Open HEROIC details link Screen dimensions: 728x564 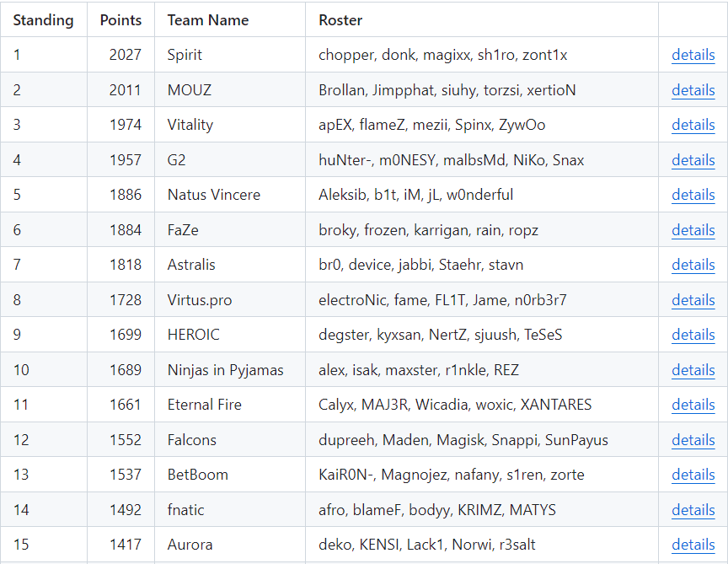tap(693, 335)
